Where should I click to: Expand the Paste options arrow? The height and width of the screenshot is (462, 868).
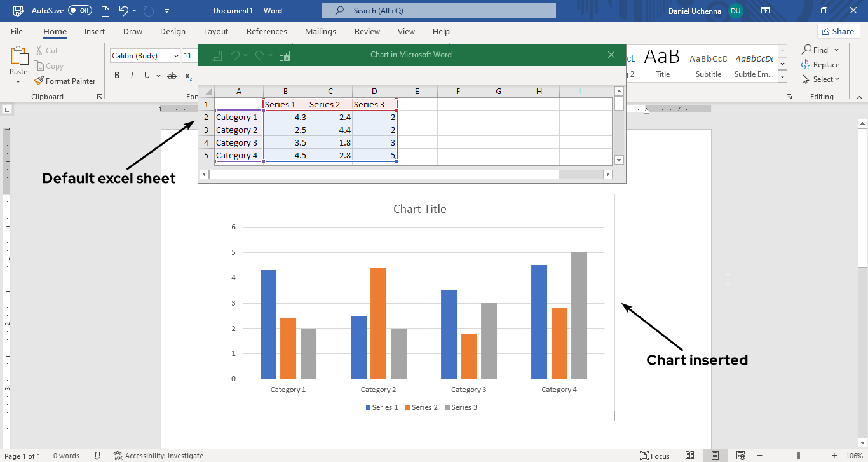pyautogui.click(x=18, y=82)
